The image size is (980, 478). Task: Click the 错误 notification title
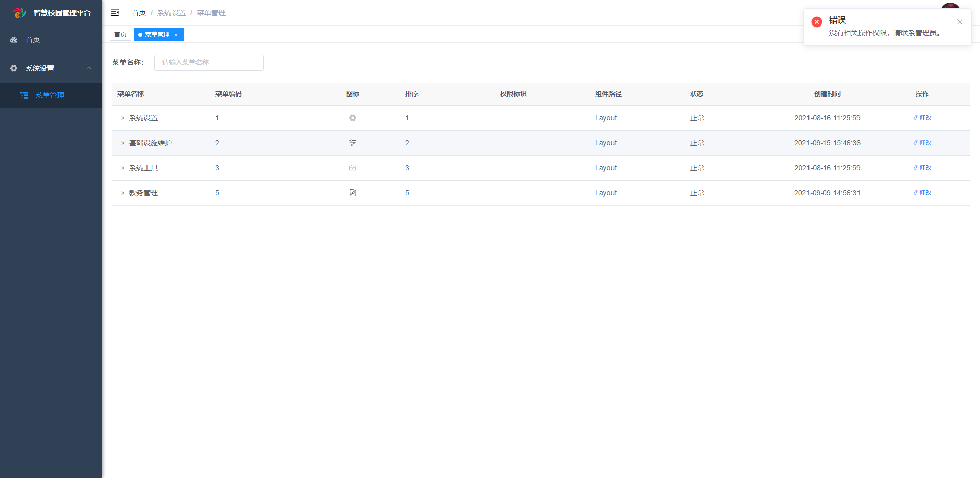click(838, 20)
